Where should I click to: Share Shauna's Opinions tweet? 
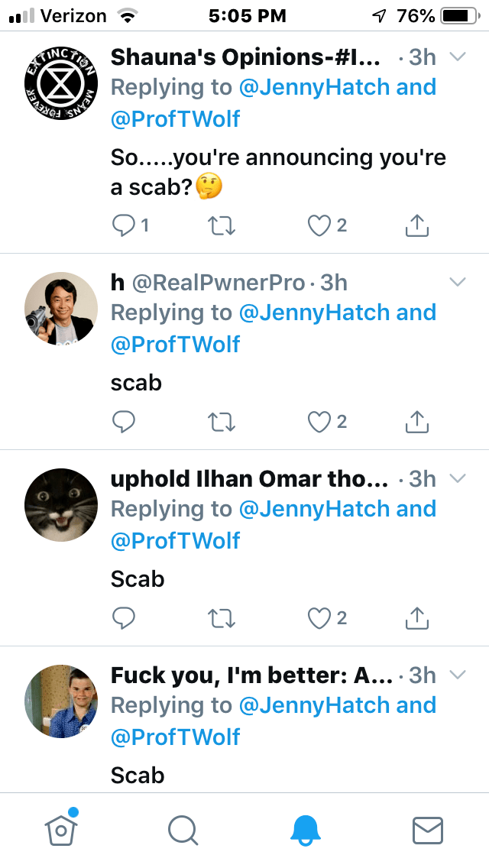416,225
